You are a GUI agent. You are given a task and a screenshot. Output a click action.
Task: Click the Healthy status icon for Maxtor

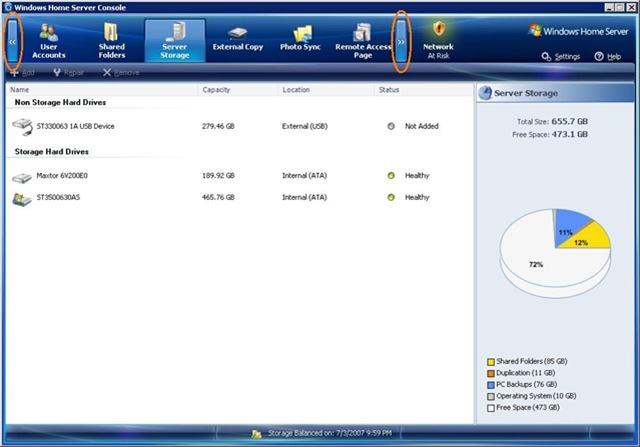click(x=391, y=176)
